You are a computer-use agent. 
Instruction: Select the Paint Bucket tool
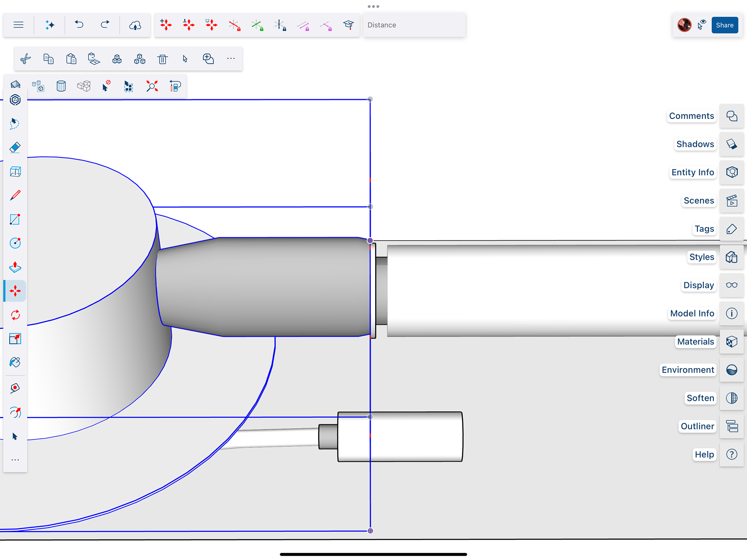click(x=15, y=362)
